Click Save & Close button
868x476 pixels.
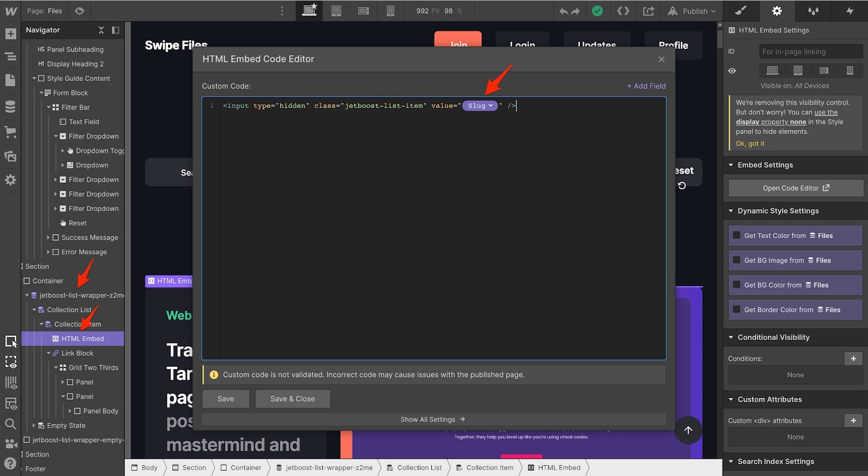tap(292, 398)
